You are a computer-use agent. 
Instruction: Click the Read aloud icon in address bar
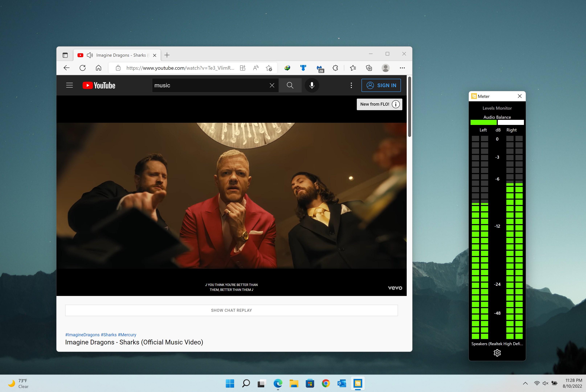click(256, 68)
